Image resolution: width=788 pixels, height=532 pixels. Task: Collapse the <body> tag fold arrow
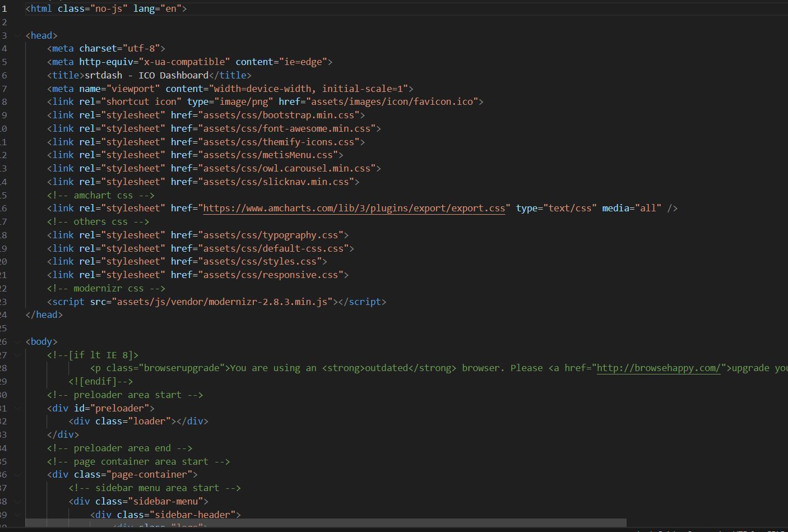(18, 341)
